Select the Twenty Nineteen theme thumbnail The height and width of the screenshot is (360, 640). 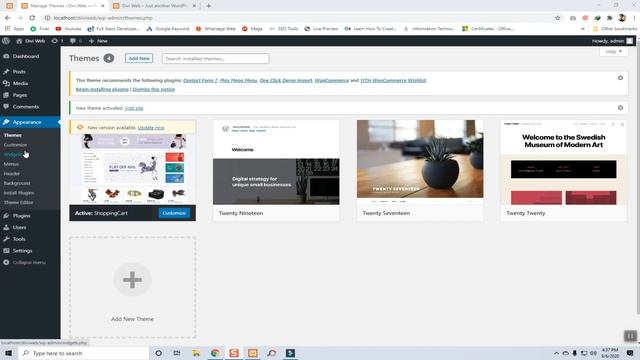coord(276,162)
